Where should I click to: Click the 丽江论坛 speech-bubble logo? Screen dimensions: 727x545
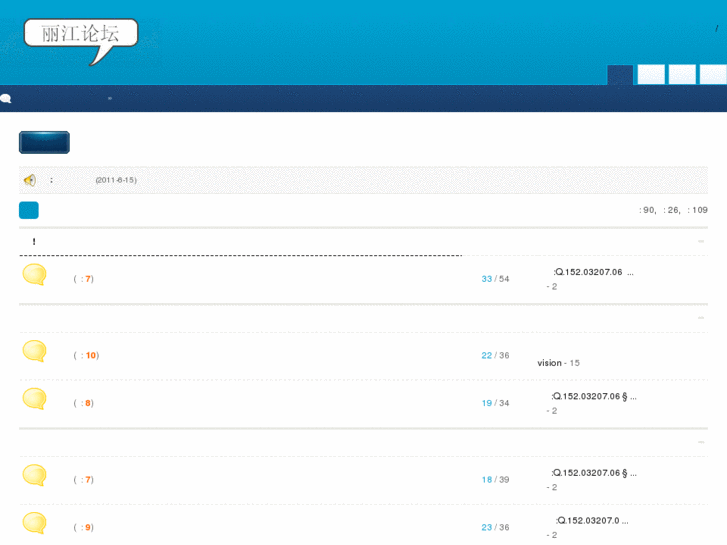click(x=81, y=41)
